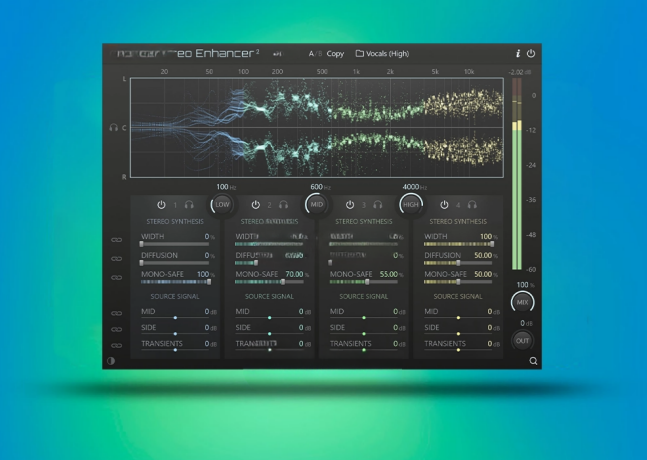Adjust band 2 MONO-SAFE slider at 70.00
647x460 pixels.
tap(269, 282)
